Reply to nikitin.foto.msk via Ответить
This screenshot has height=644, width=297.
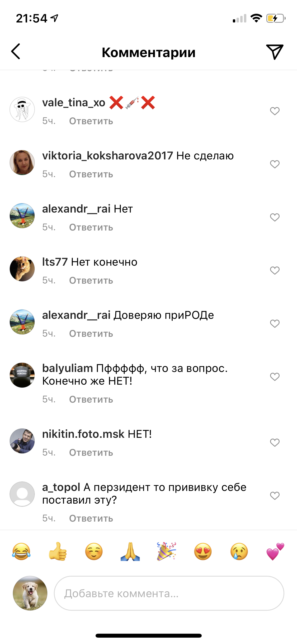coord(91,453)
